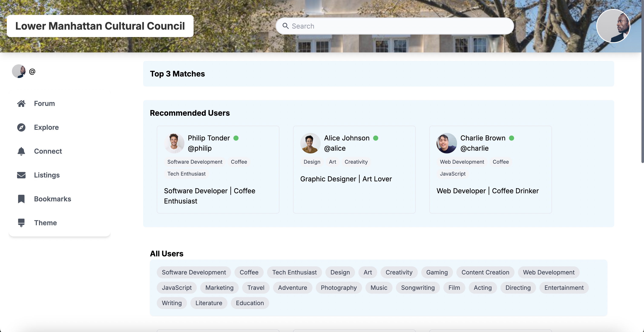Click the Theme paint brush icon

21,223
